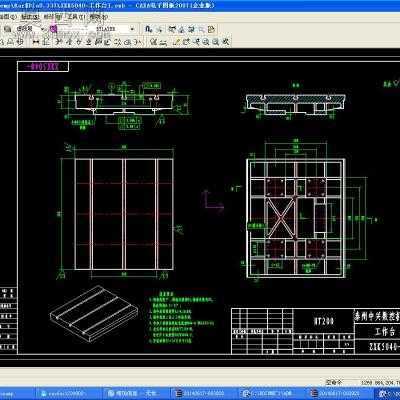
Task: Click the yellow notepad icon on top toolbar
Action: pos(212,29)
